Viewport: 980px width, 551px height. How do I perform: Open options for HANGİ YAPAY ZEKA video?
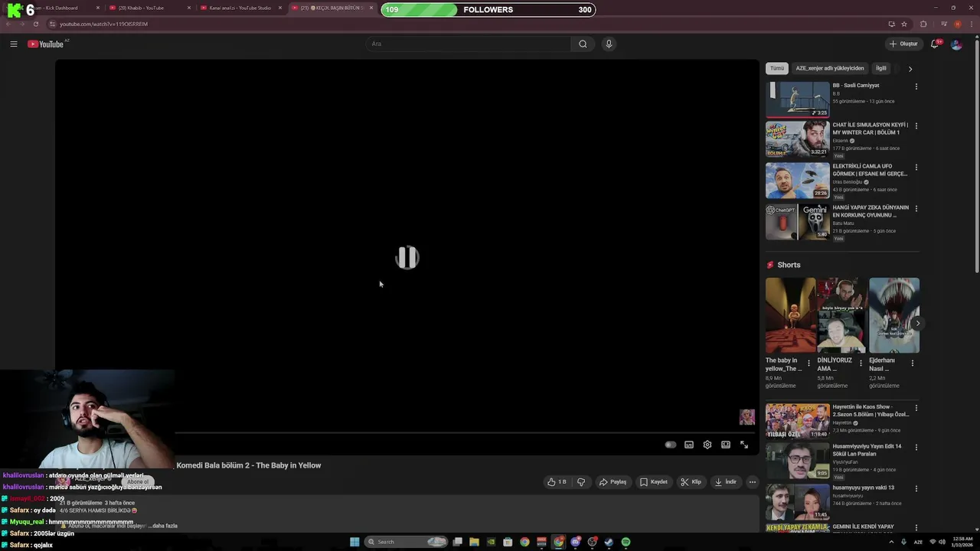(x=916, y=208)
